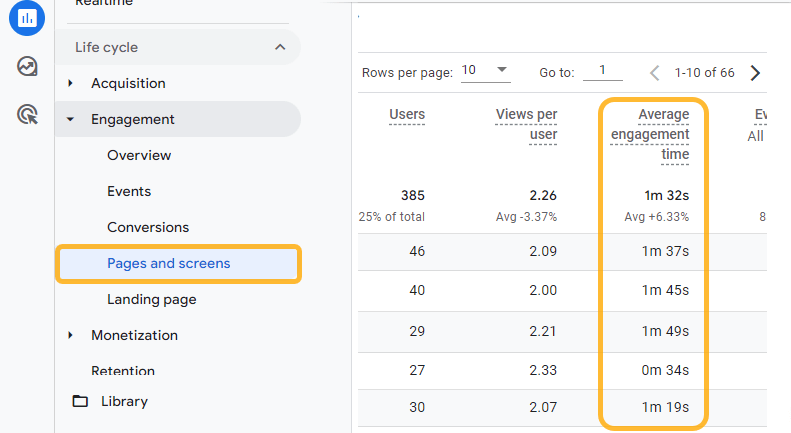Collapse the Life cycle section
The image size is (791, 433).
point(279,47)
